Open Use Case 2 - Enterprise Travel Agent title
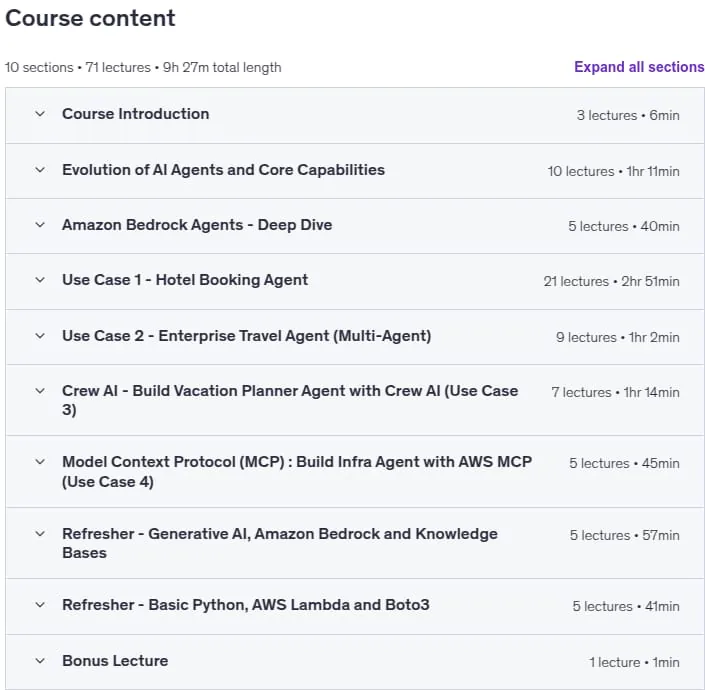Image resolution: width=705 pixels, height=690 pixels. pos(246,336)
